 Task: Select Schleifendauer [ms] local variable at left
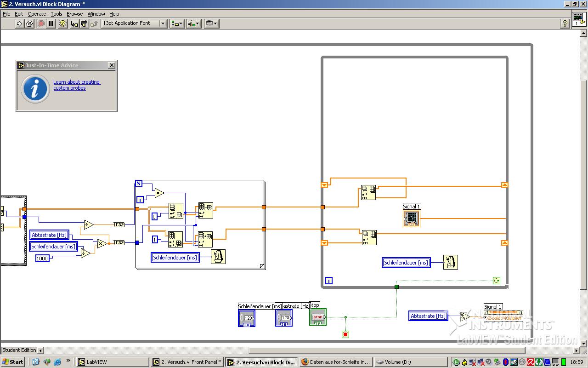[53, 247]
